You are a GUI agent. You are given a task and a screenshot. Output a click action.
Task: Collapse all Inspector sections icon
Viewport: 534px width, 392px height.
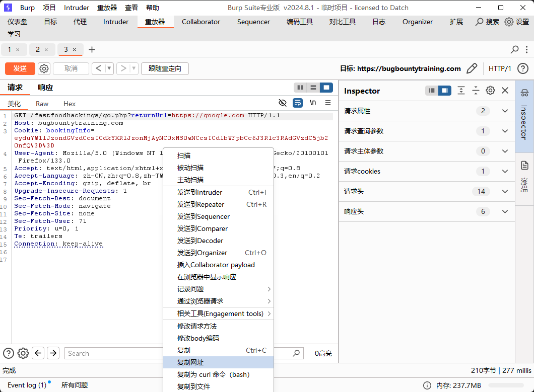click(x=476, y=91)
